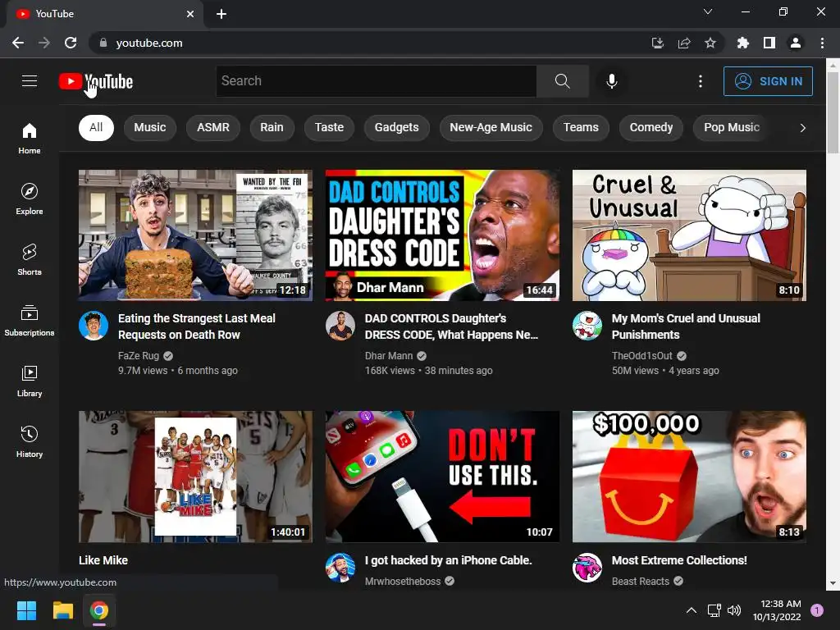Click install app icon in address bar
Image resolution: width=840 pixels, height=630 pixels.
(x=658, y=43)
